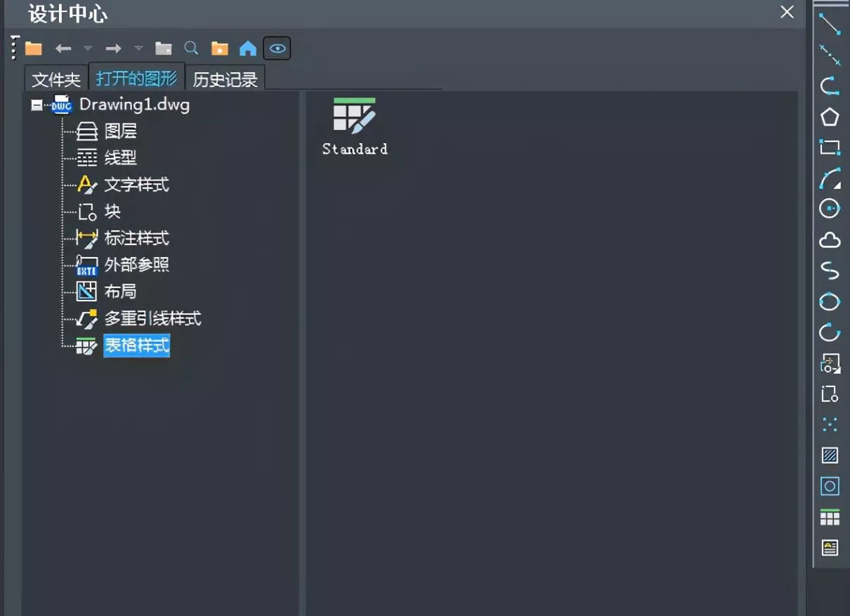Click the Table tool in draw toolbar

coord(830,517)
